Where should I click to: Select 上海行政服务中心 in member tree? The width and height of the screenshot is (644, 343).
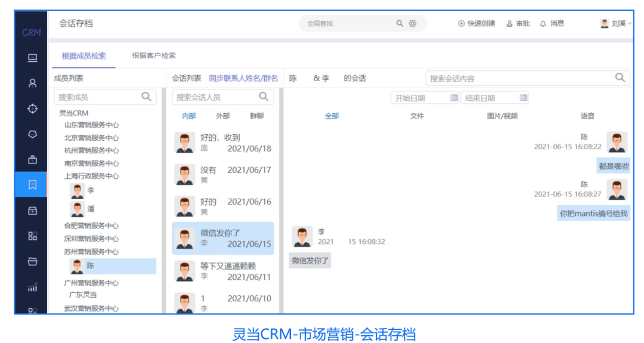click(91, 176)
